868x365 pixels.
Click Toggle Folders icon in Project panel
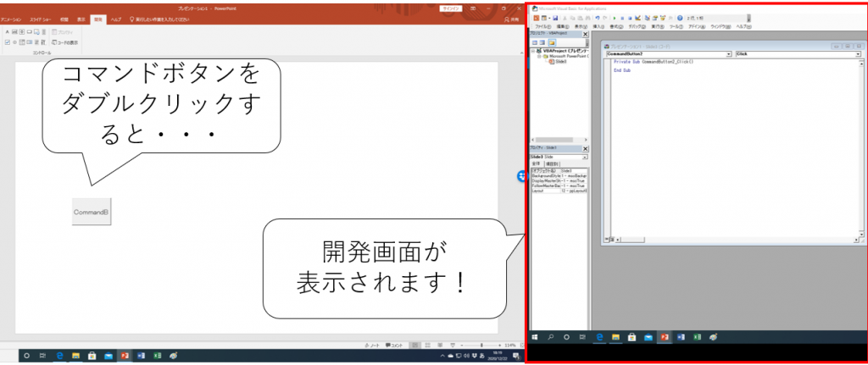pos(552,42)
